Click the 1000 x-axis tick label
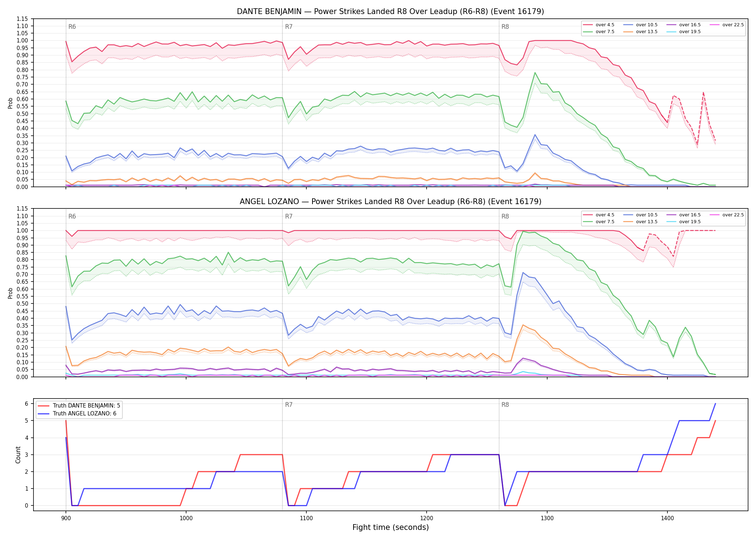 (186, 518)
